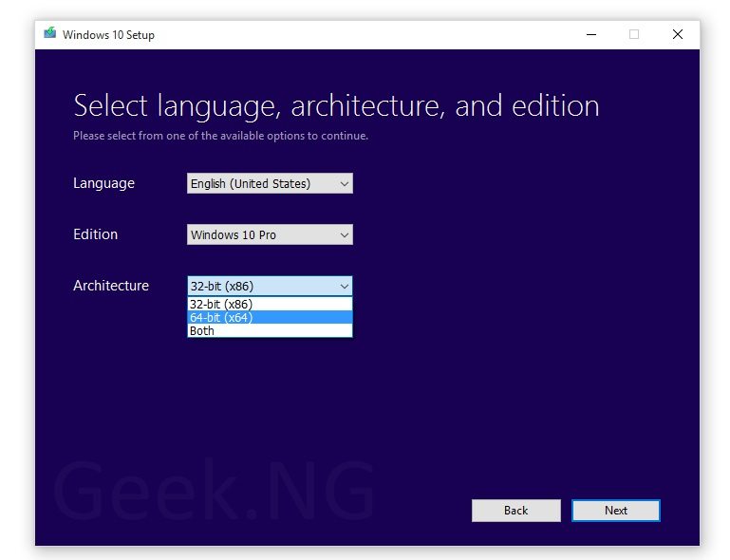Select 32-bit (x86) from the list
The image size is (730, 560).
pyautogui.click(x=270, y=304)
